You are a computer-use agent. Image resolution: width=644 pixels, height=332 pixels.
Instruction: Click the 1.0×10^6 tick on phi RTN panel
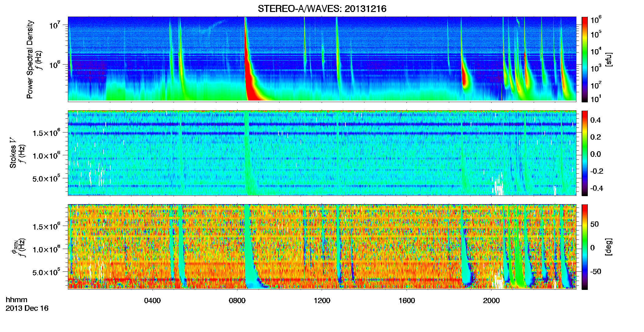(x=46, y=249)
